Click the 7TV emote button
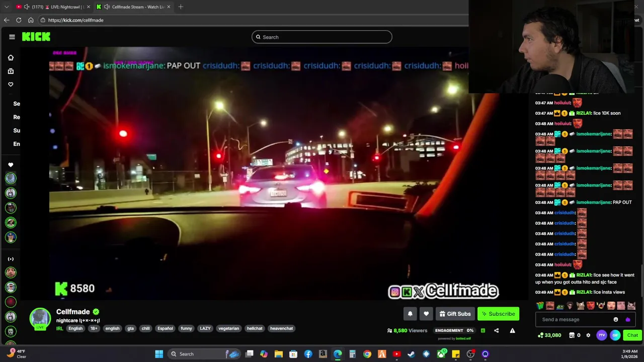The image size is (644, 362). pos(602,335)
